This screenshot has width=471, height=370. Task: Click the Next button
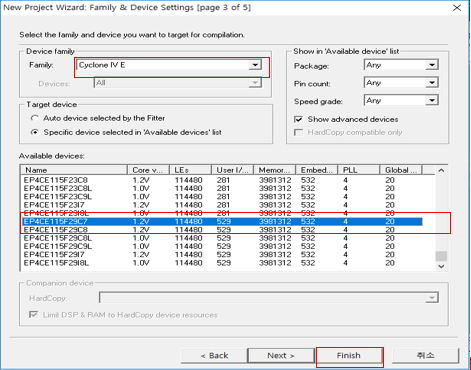[281, 356]
